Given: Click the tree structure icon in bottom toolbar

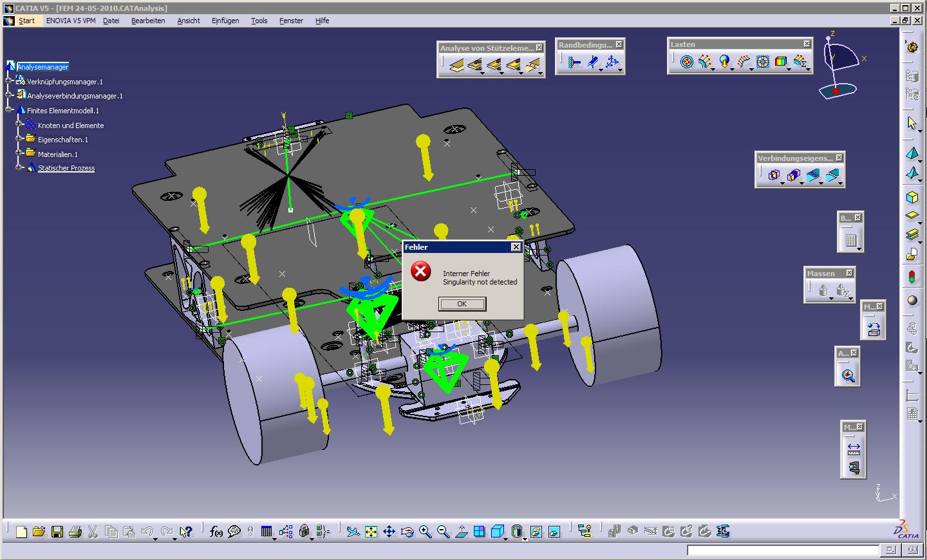Looking at the screenshot, I should tap(585, 532).
